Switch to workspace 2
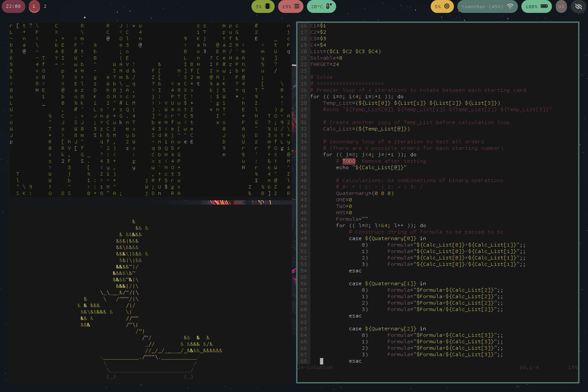This screenshot has height=392, width=588. point(45,6)
